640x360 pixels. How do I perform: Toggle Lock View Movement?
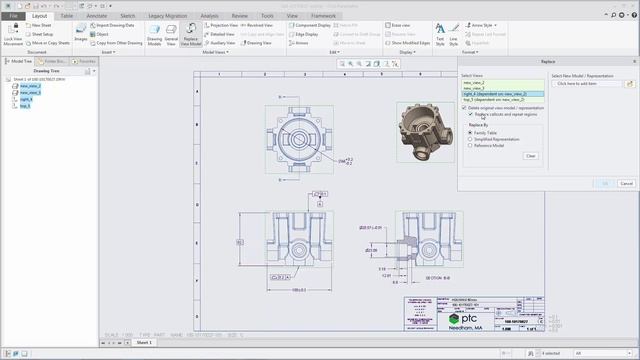click(x=13, y=34)
